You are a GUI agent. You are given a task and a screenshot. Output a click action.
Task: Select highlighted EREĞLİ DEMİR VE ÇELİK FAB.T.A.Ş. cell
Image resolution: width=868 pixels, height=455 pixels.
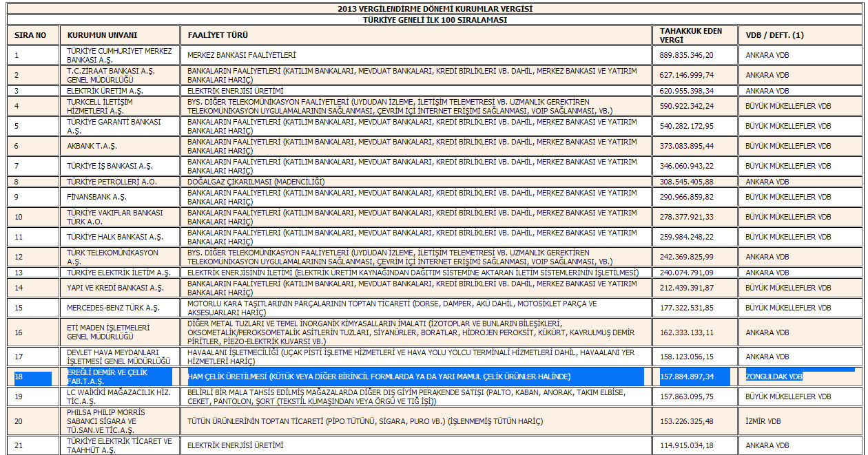click(x=120, y=377)
